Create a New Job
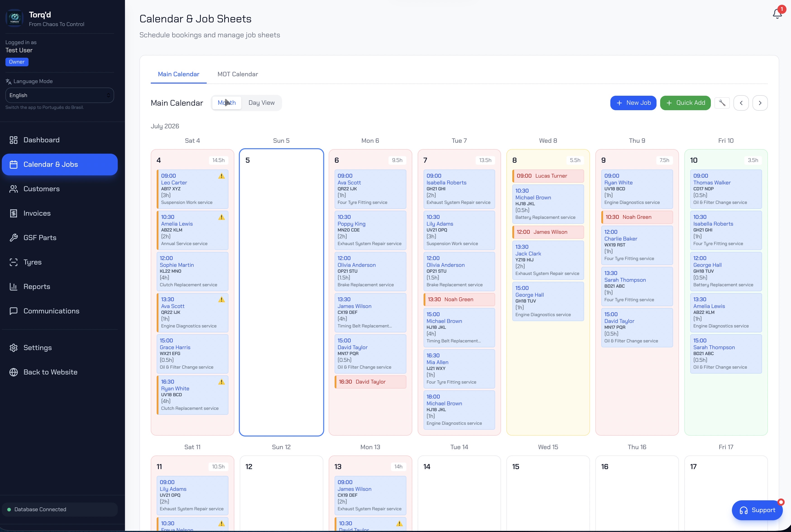Viewport: 791px width, 532px height. [x=633, y=103]
